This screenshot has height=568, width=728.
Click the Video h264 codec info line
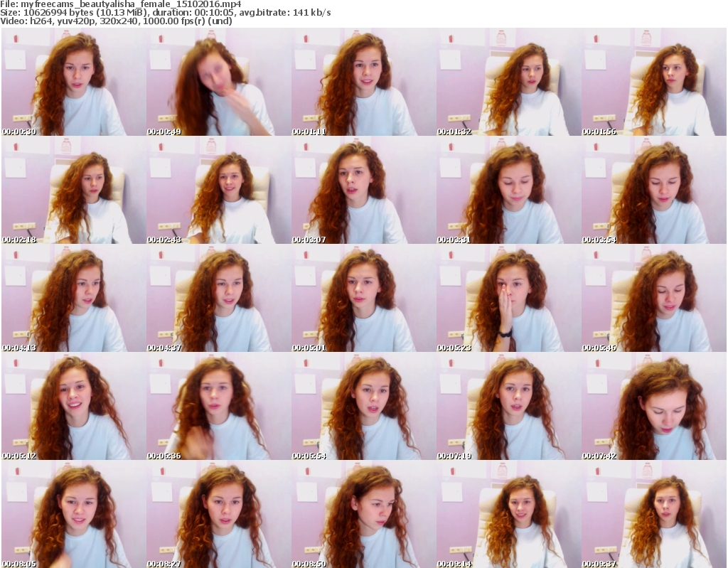116,21
